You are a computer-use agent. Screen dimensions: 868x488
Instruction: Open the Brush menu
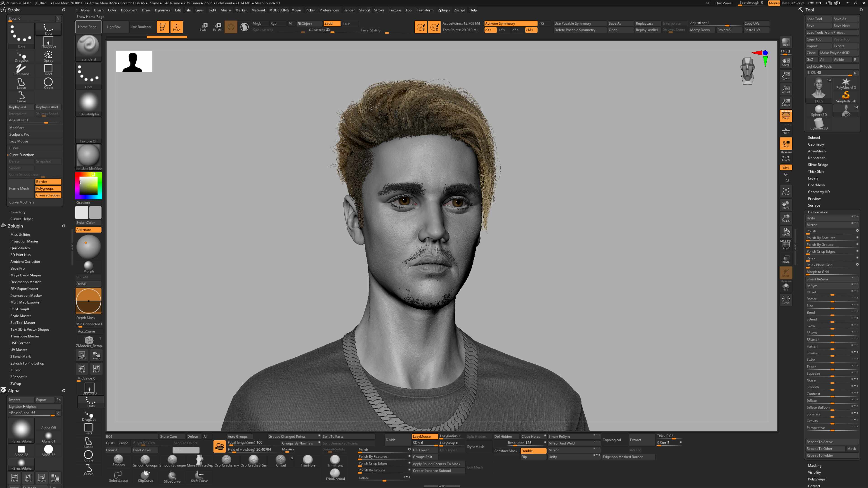click(x=98, y=10)
